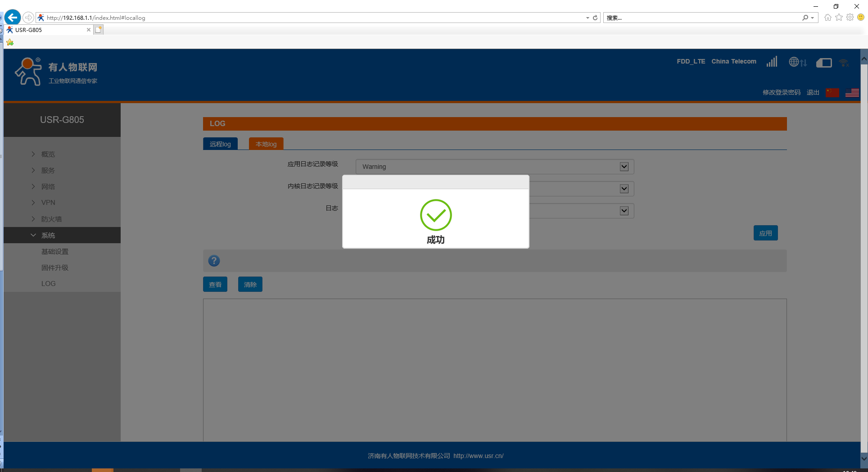Click the 清除 clear log button

tap(250, 285)
